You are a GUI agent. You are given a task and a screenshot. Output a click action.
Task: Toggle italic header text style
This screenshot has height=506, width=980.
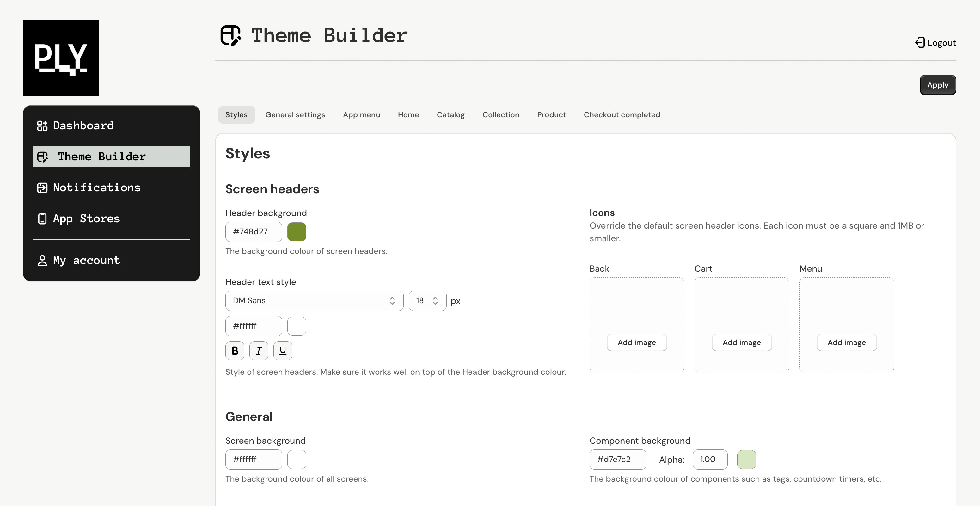259,350
